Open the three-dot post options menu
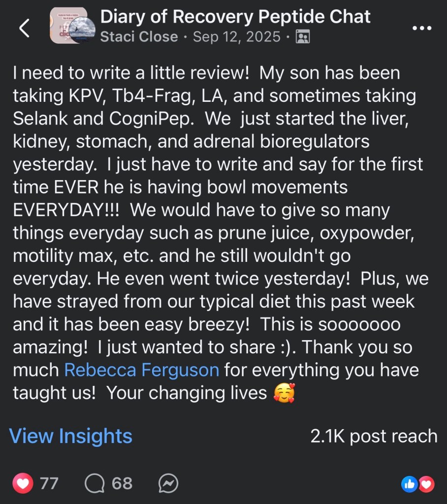This screenshot has height=504, width=447. (x=421, y=28)
